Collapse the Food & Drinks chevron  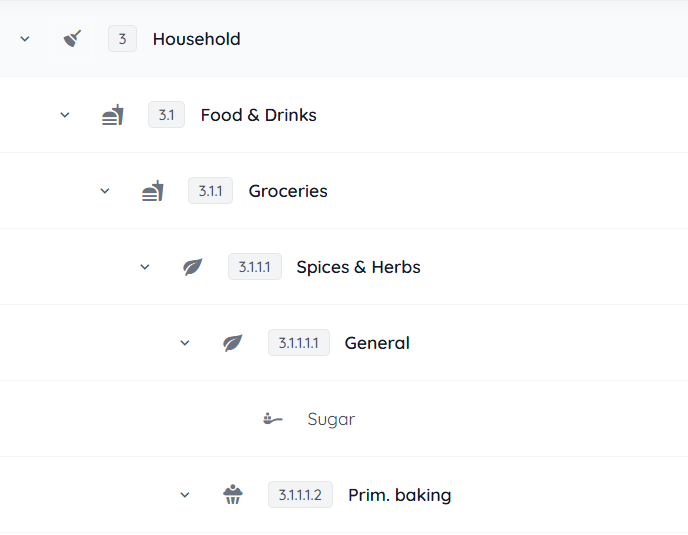click(x=65, y=115)
